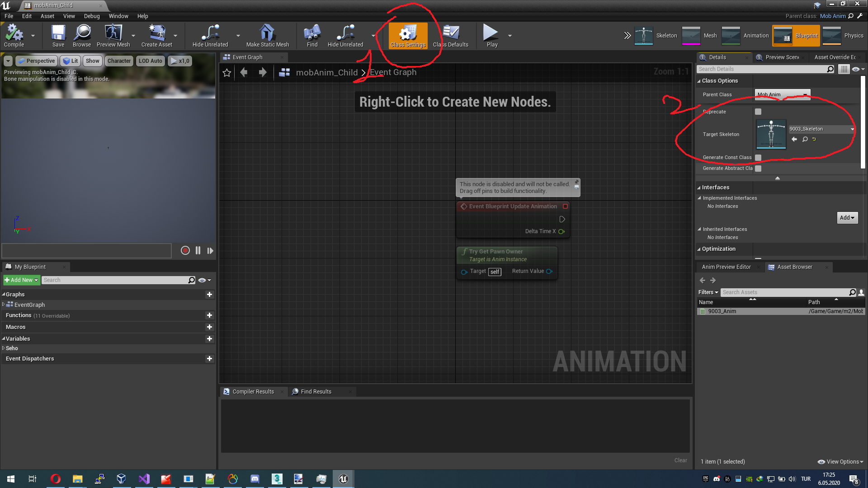868x488 pixels.
Task: Switch to Find Results tab
Action: (316, 392)
